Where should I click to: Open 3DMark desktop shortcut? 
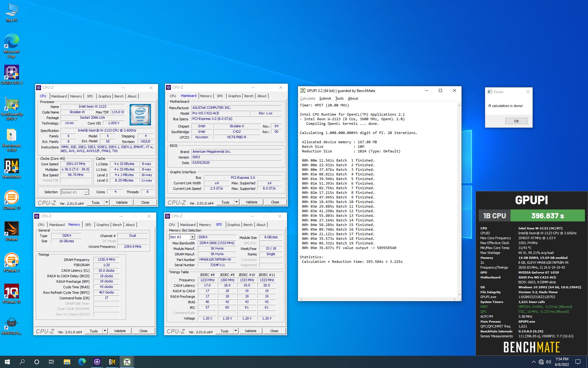click(11, 231)
